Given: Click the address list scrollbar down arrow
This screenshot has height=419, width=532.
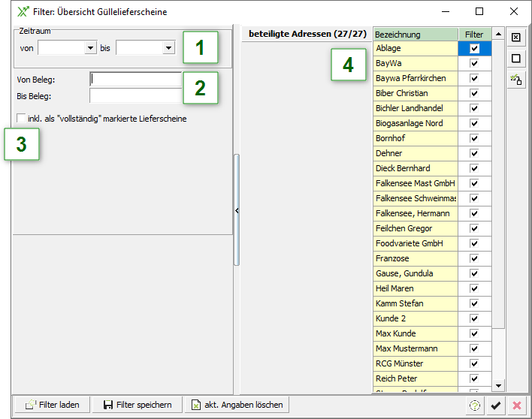Looking at the screenshot, I should pyautogui.click(x=498, y=386).
